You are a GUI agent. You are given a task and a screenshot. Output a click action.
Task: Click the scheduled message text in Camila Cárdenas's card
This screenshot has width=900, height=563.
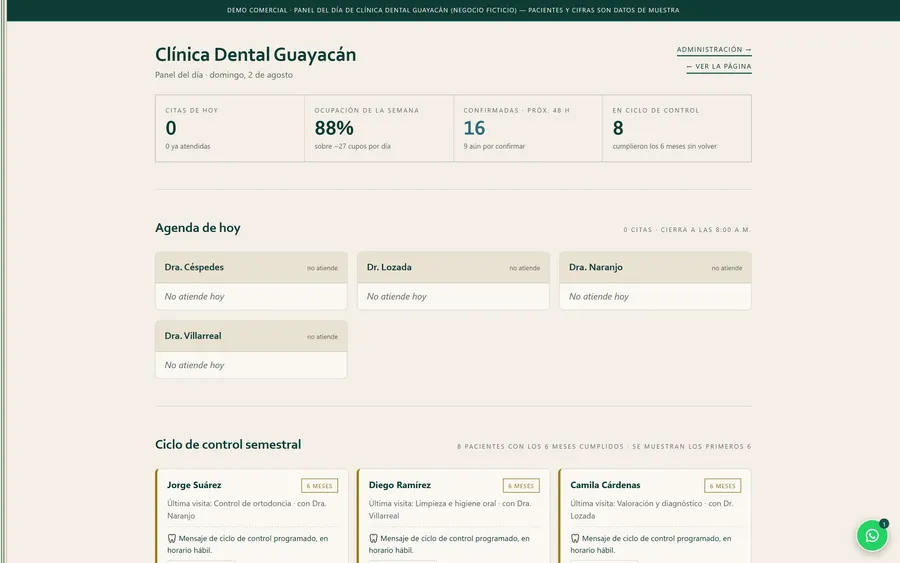pos(650,544)
